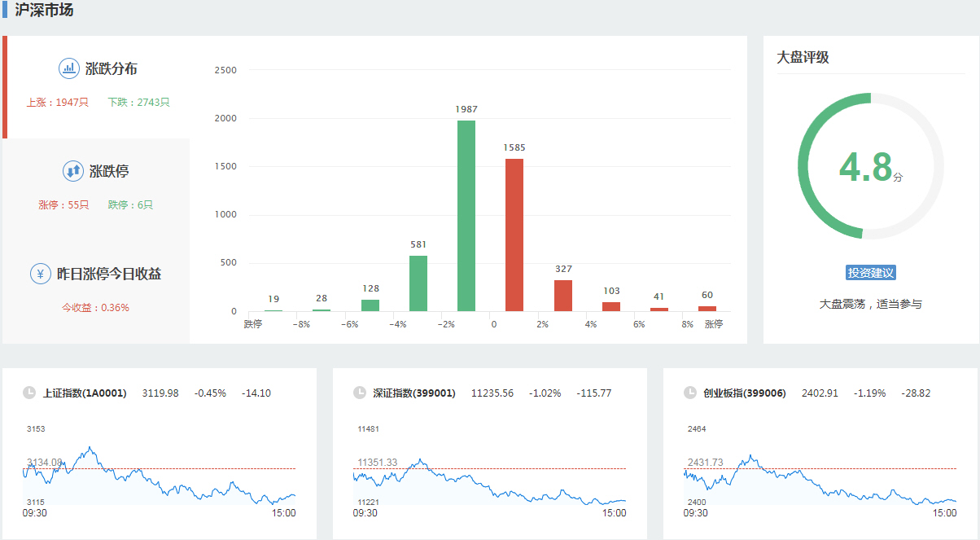Open the 上证指数(1A0001) link

85,393
